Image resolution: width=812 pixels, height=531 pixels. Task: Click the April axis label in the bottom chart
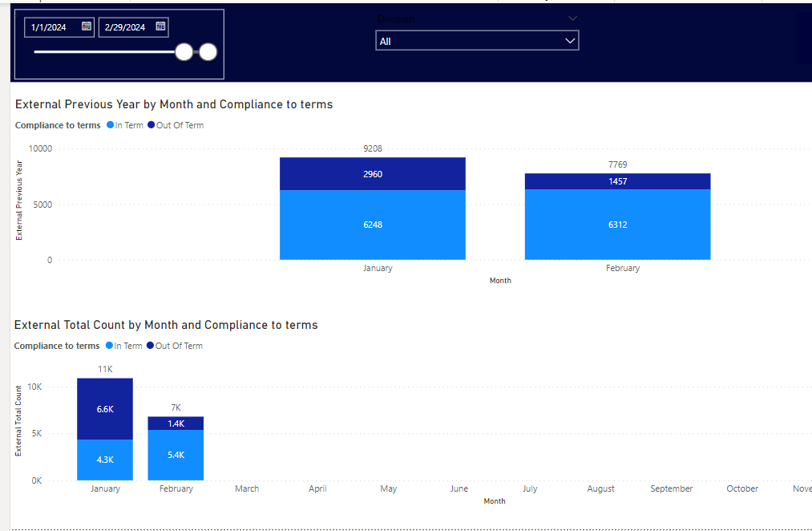click(x=317, y=488)
